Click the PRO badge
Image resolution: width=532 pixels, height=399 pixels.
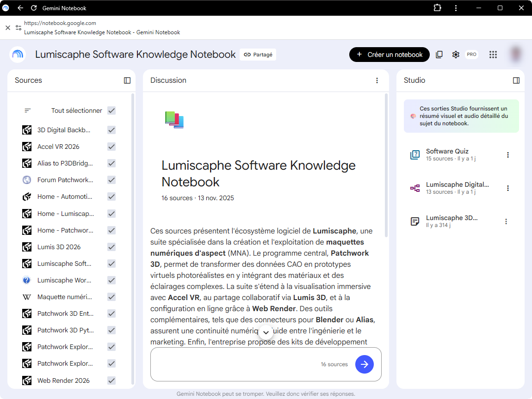click(x=471, y=54)
